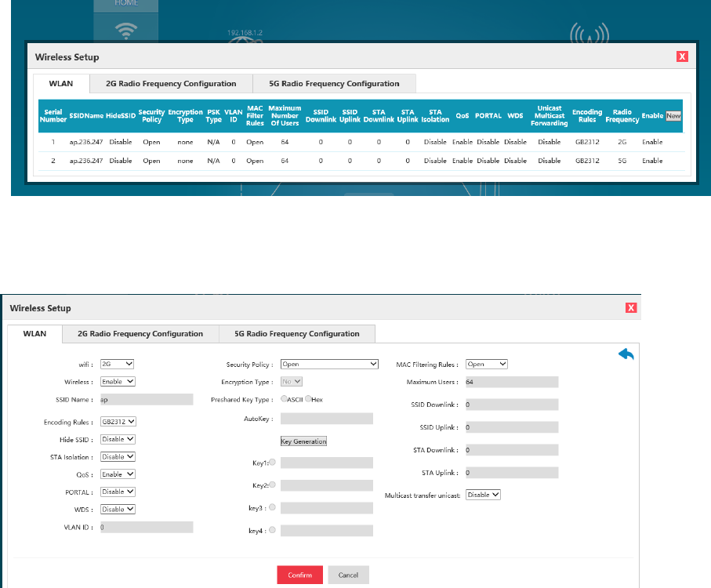The width and height of the screenshot is (711, 588).
Task: Click the 5G radio frequency cell
Action: pyautogui.click(x=622, y=161)
